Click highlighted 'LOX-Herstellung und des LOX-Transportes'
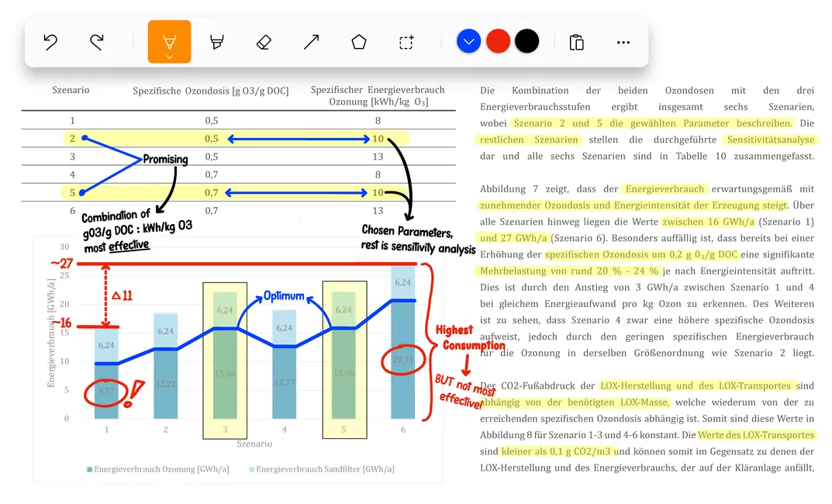 (x=695, y=385)
